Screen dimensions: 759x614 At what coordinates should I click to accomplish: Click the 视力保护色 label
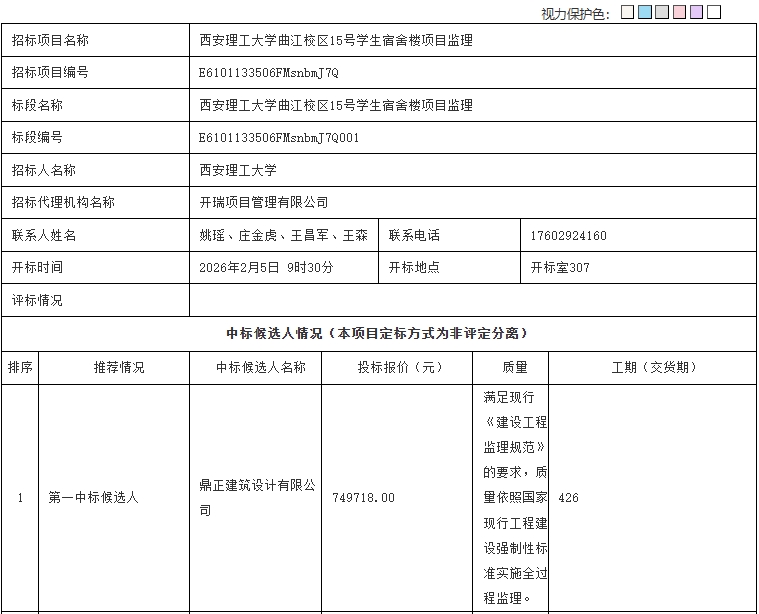(575, 14)
